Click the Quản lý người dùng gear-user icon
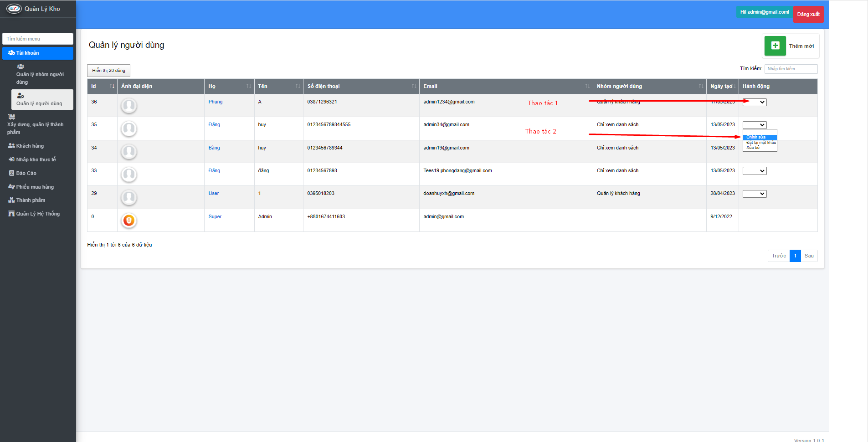 tap(21, 96)
